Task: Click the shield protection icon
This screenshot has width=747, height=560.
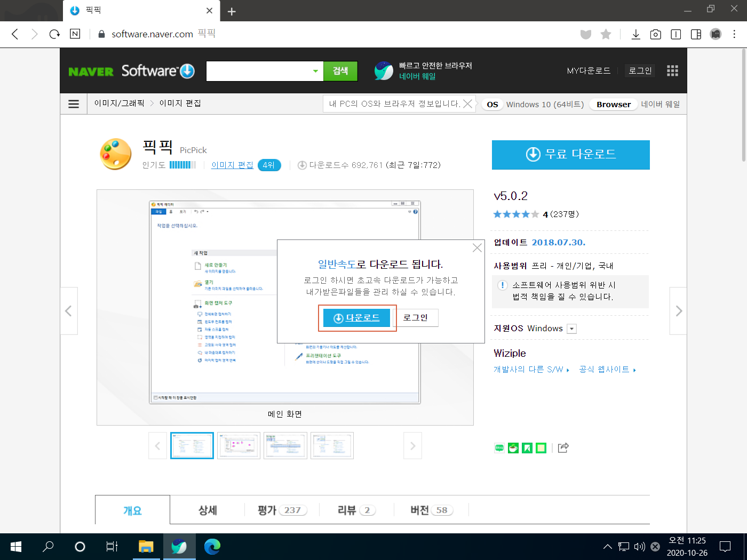Action: coord(586,34)
